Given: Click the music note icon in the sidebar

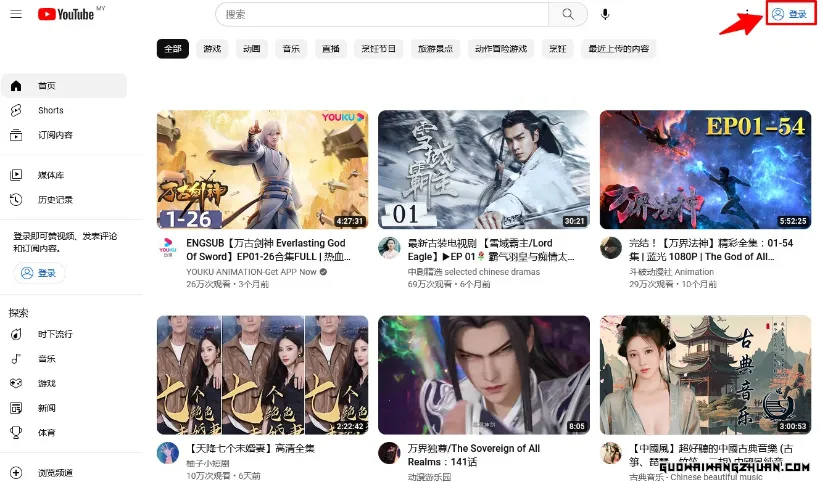Looking at the screenshot, I should (16, 359).
